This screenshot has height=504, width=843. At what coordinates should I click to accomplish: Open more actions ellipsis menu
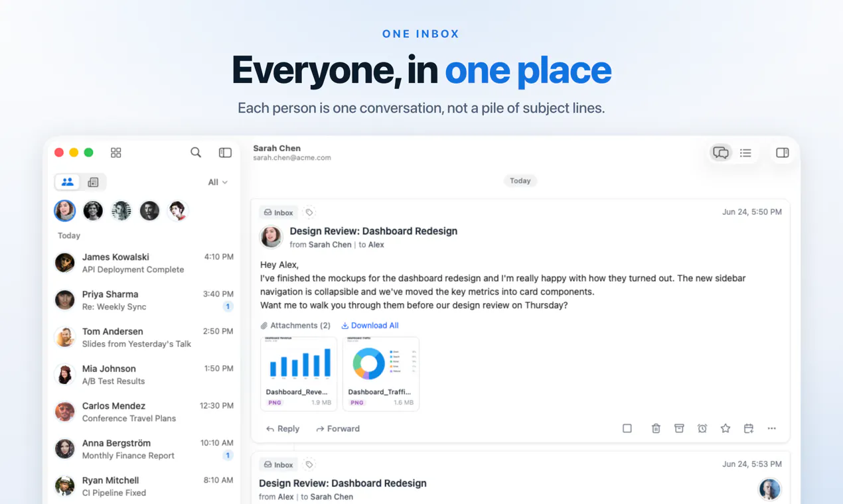click(772, 428)
